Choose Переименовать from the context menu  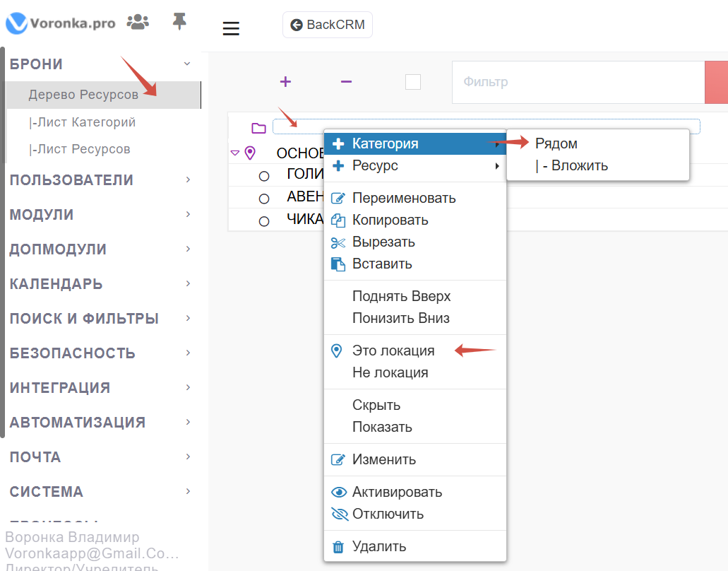pos(404,199)
